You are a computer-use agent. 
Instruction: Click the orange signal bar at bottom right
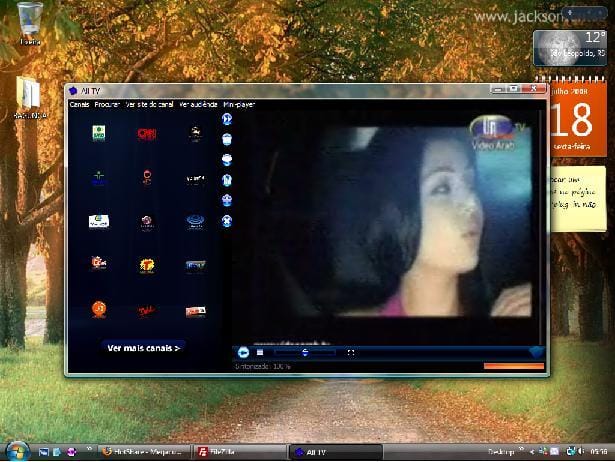coord(514,366)
